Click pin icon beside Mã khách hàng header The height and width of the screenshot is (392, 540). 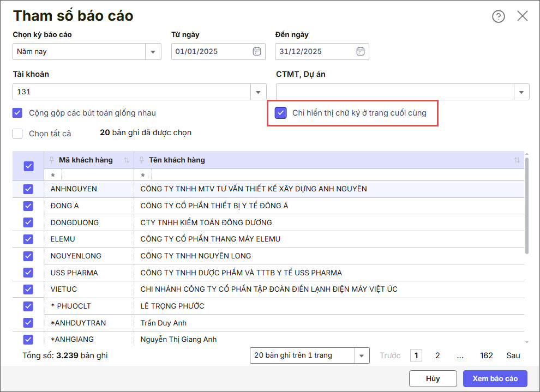tap(52, 160)
